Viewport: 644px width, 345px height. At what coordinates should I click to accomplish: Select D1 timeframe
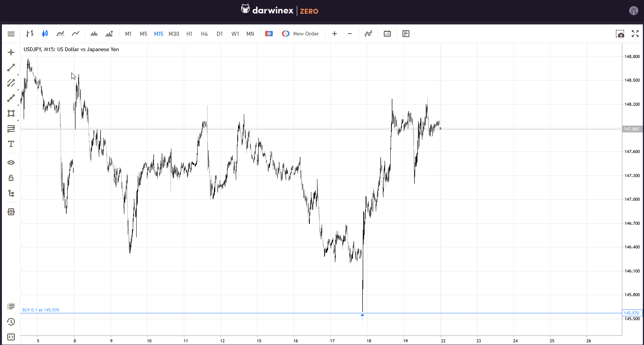[x=220, y=34]
